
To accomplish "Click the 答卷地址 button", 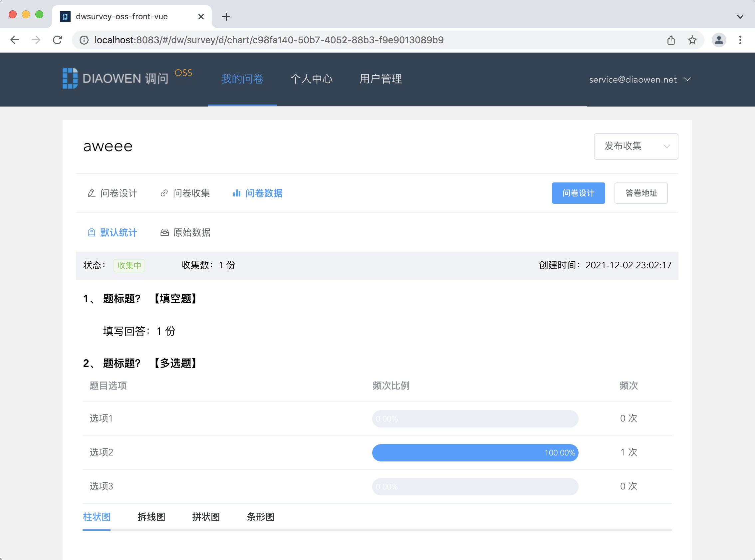I will (x=641, y=192).
